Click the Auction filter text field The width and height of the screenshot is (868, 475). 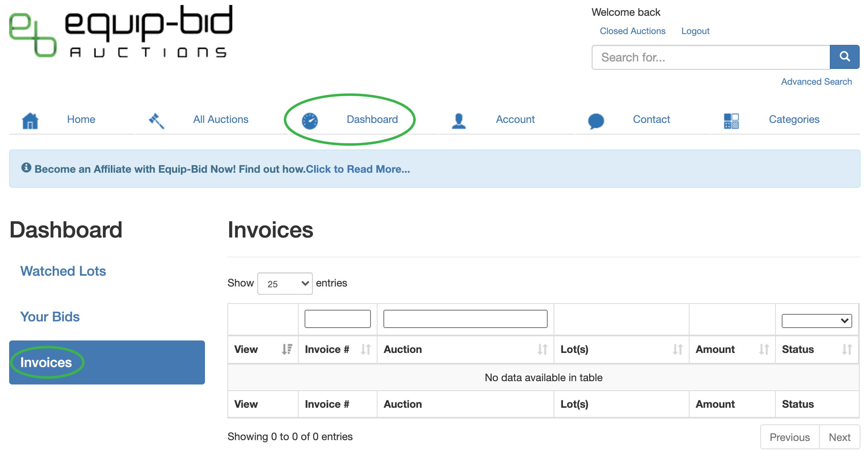click(465, 319)
